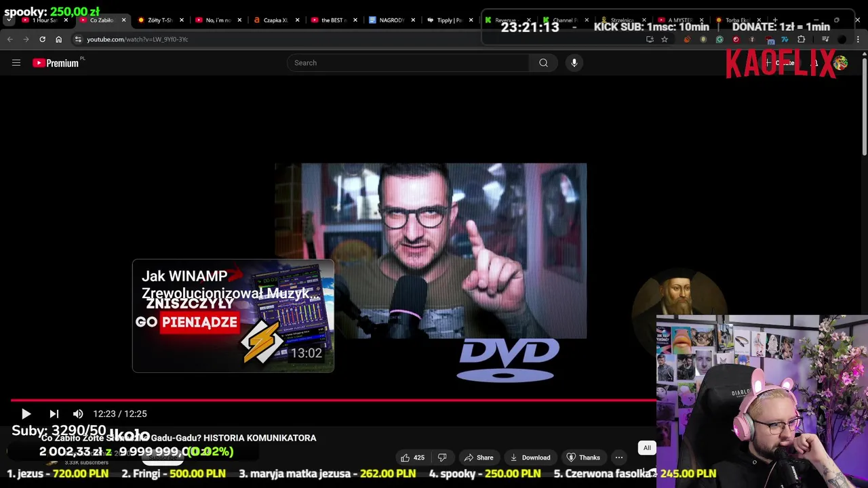
Task: Go to YouTube Premium home logo
Action: point(56,63)
